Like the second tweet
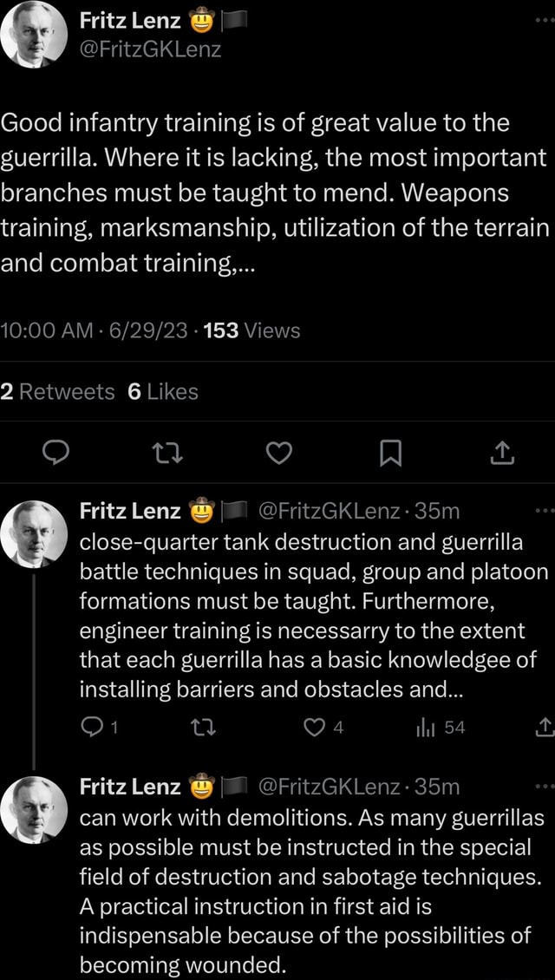The height and width of the screenshot is (980, 555). coord(317,728)
